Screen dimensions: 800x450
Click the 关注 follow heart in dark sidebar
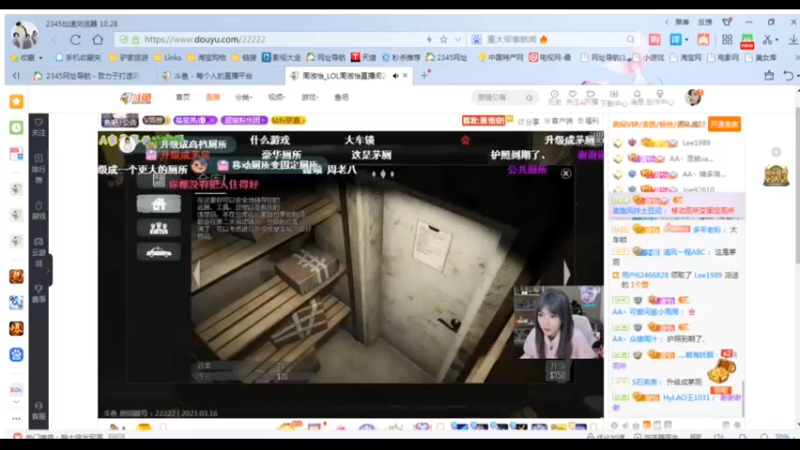tap(39, 127)
